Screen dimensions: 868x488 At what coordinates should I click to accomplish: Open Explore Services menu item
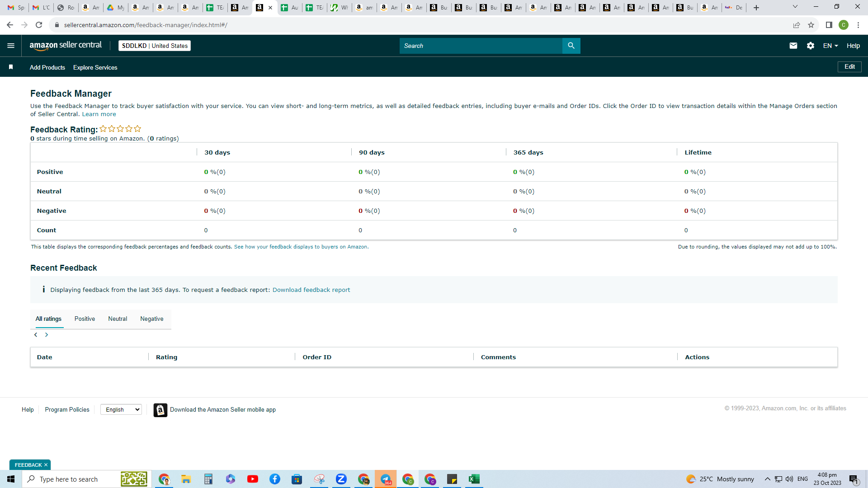click(x=95, y=67)
